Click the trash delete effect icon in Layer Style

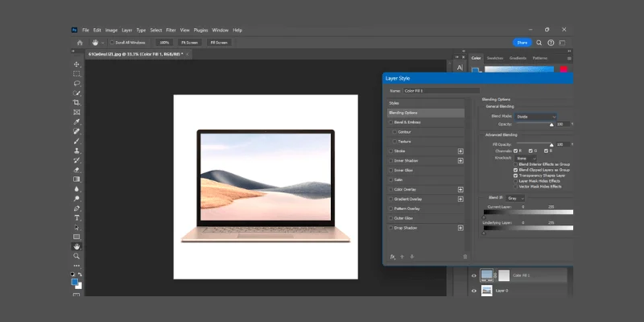[465, 257]
